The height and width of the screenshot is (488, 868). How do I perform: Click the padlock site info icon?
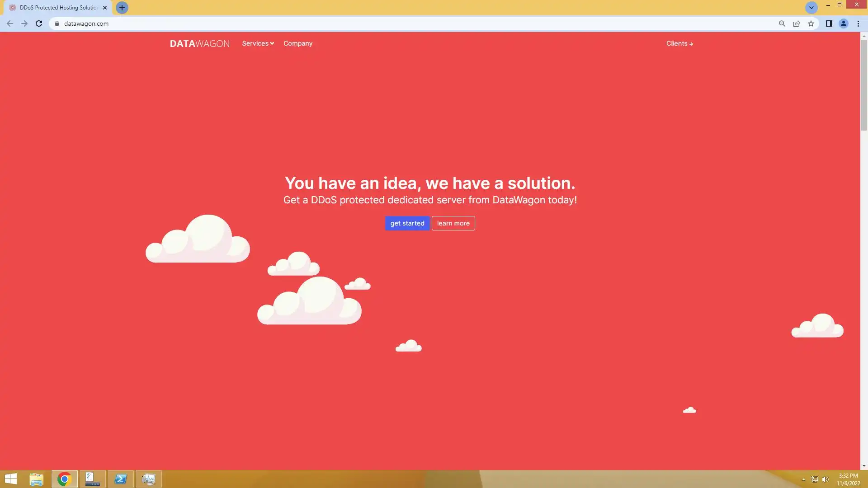click(57, 23)
